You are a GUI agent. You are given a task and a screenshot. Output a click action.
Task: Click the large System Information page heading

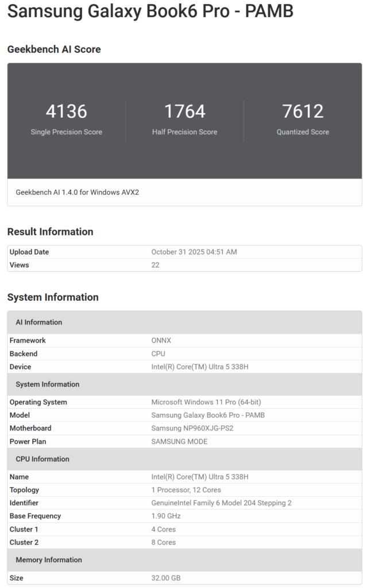53,297
